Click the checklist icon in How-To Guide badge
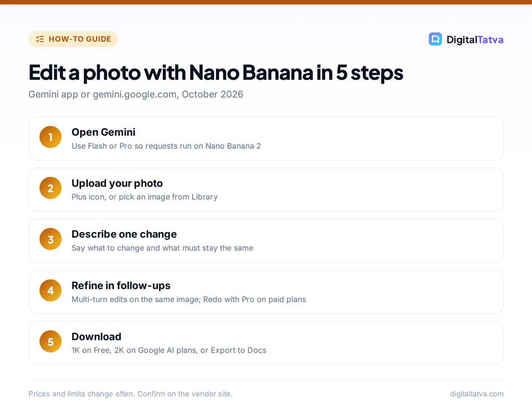This screenshot has height=420, width=532. 40,39
